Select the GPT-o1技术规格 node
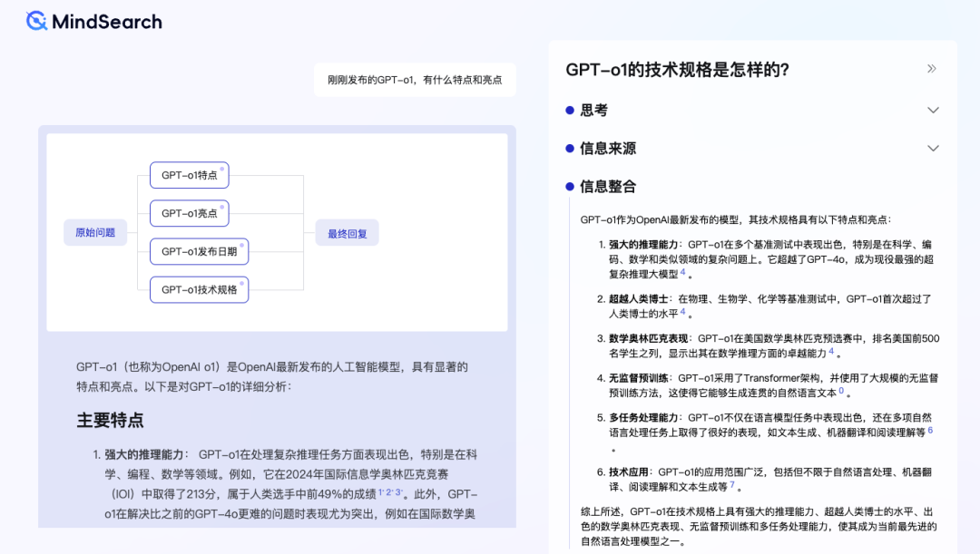The image size is (980, 554). coord(199,289)
